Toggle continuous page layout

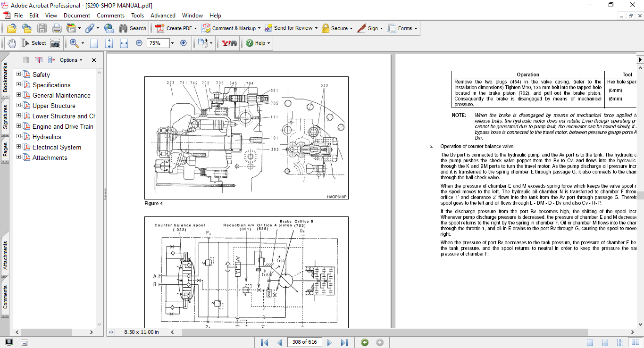(605, 342)
